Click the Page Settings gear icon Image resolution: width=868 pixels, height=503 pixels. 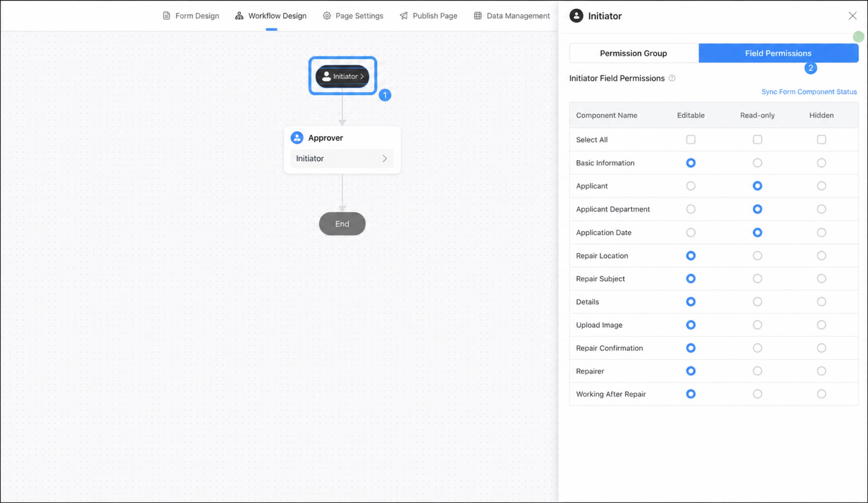[x=327, y=16]
